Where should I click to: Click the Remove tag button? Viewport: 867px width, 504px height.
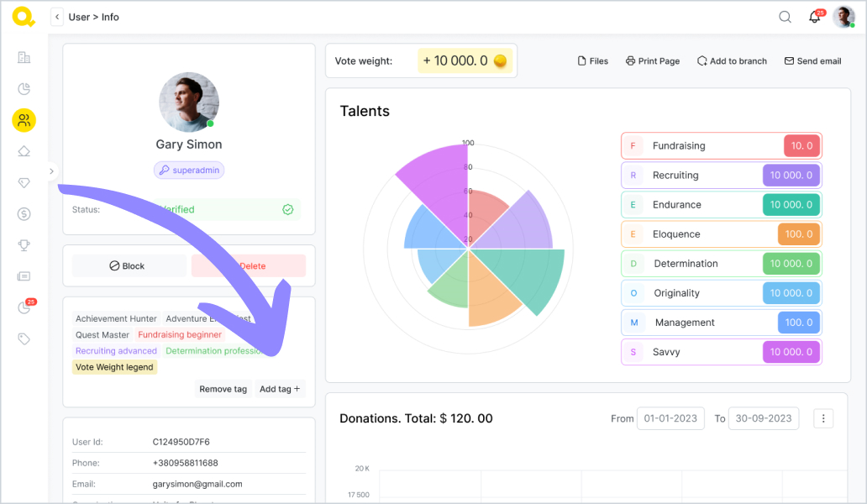click(223, 389)
